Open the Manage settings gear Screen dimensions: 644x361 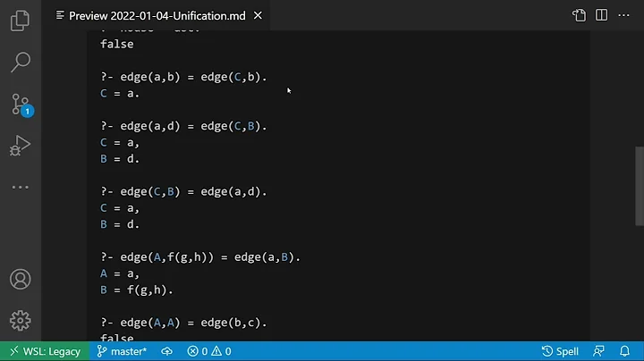(x=20, y=321)
